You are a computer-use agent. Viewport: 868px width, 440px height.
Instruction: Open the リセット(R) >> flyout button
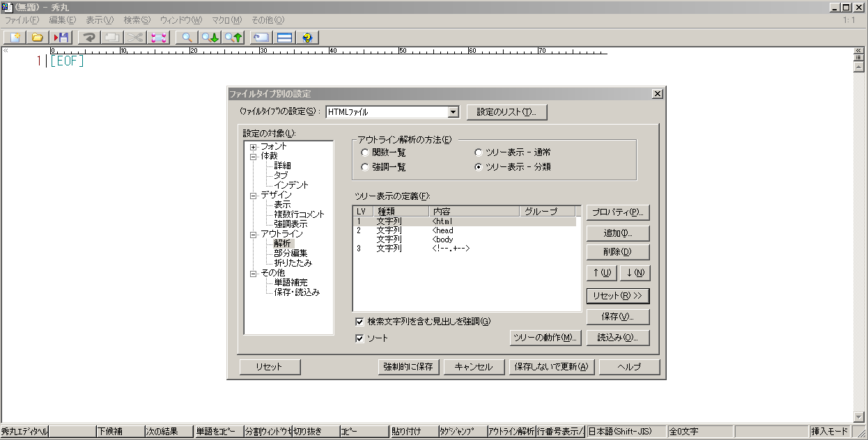coord(617,296)
